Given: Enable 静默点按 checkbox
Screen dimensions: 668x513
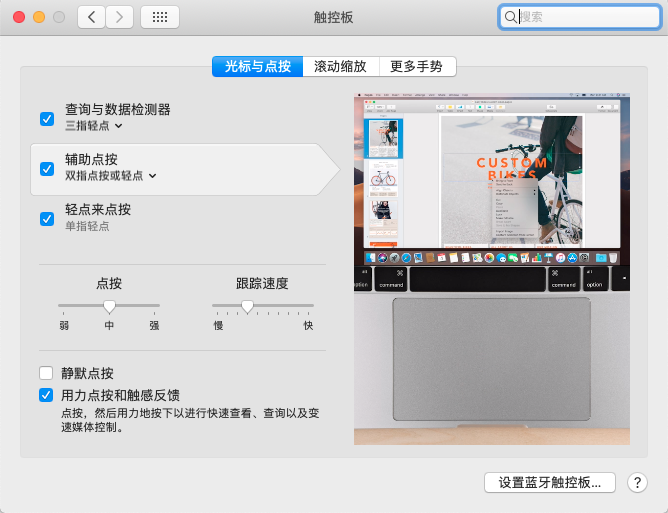Looking at the screenshot, I should [x=46, y=373].
